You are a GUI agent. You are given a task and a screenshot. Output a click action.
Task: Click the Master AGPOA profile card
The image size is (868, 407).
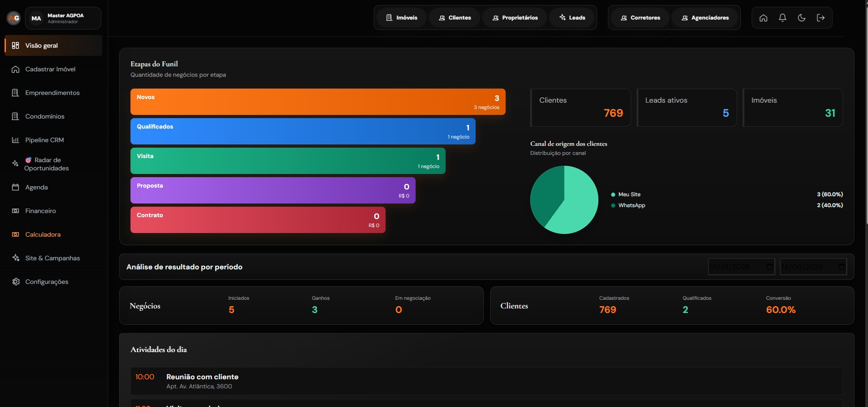pos(63,18)
